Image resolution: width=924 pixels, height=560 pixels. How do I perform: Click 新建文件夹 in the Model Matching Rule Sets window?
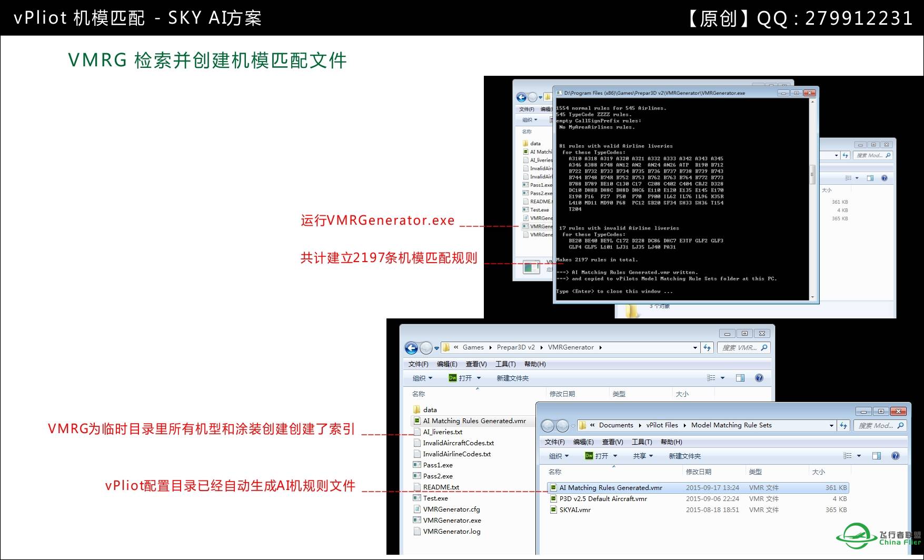point(684,456)
